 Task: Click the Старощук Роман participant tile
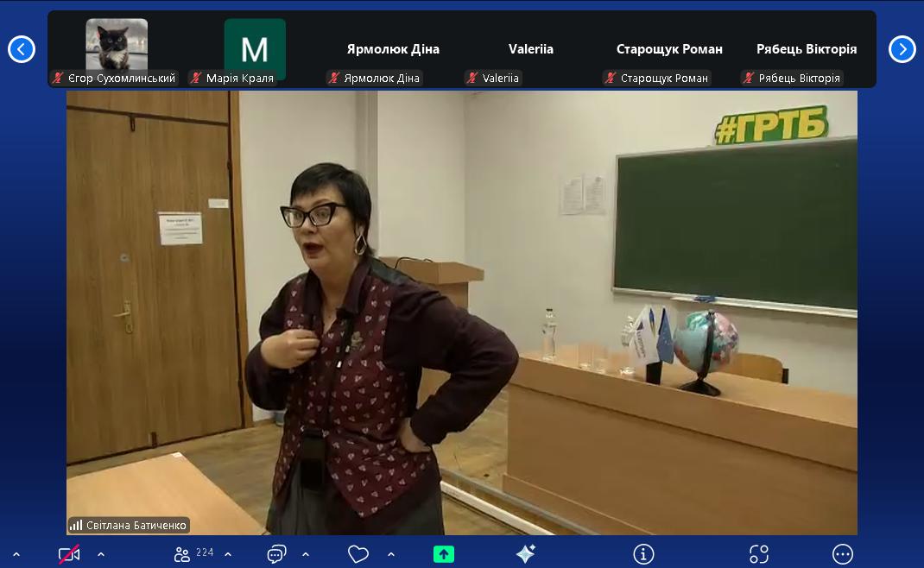tap(669, 49)
